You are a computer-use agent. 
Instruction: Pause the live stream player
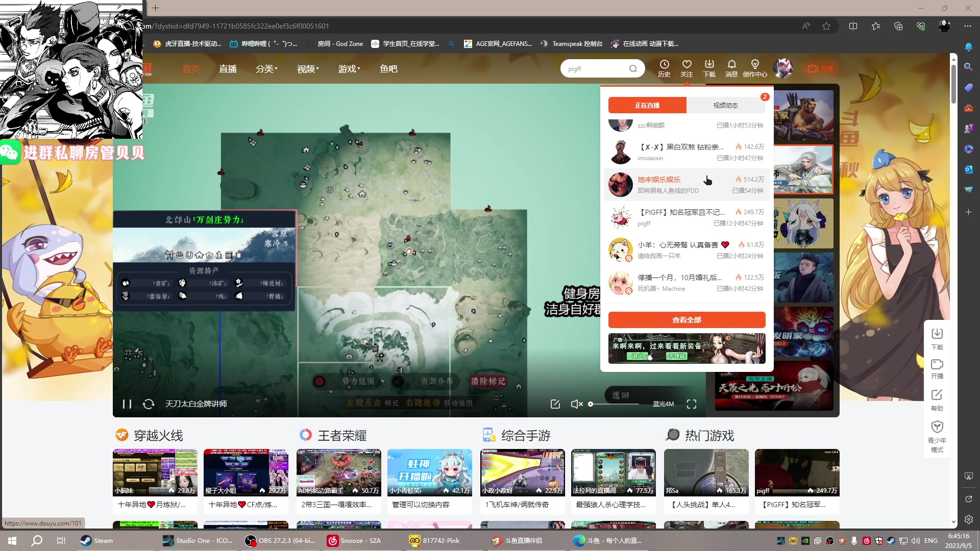127,404
